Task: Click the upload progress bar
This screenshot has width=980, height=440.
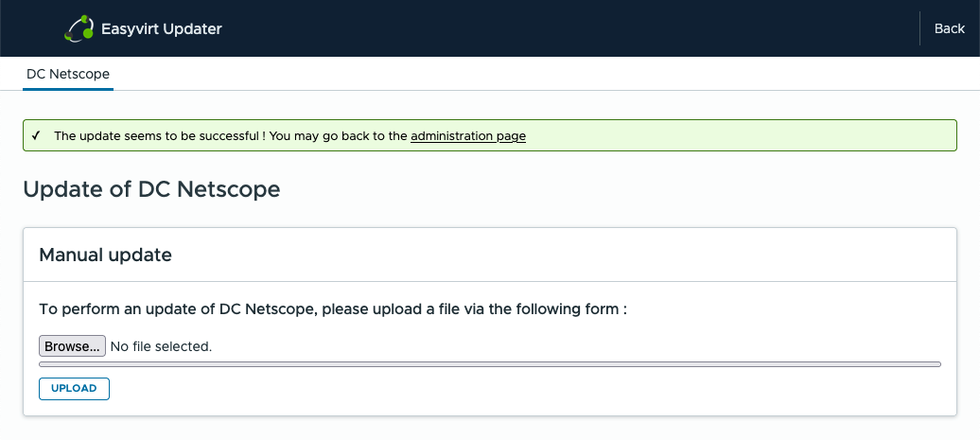Action: coord(490,363)
